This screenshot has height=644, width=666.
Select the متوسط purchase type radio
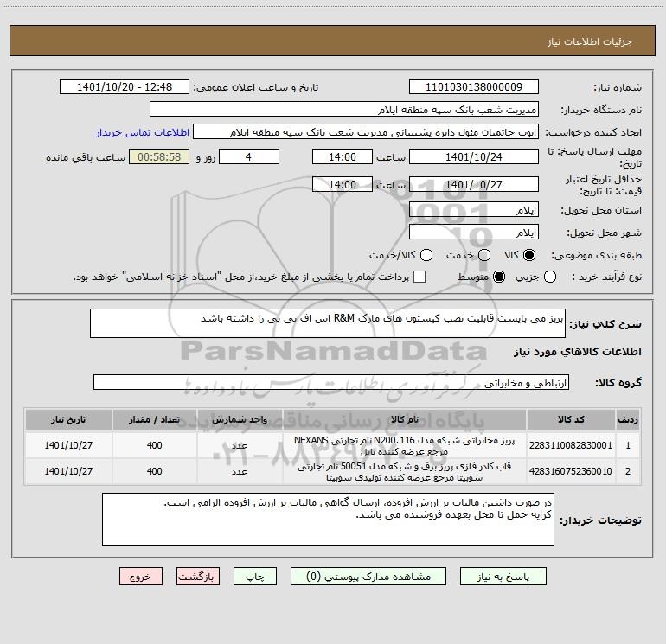coord(499,277)
